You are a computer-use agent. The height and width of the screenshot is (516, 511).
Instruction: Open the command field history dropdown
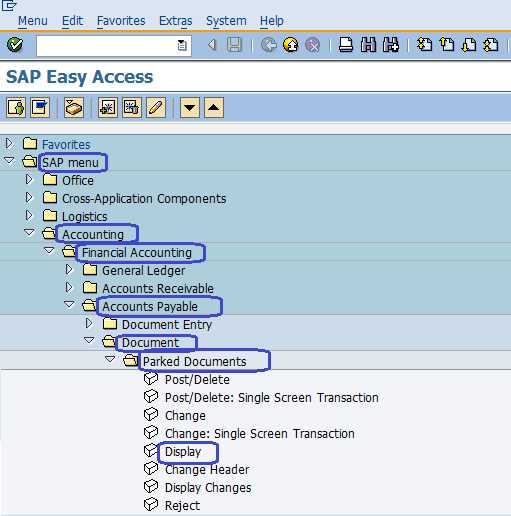click(x=182, y=45)
